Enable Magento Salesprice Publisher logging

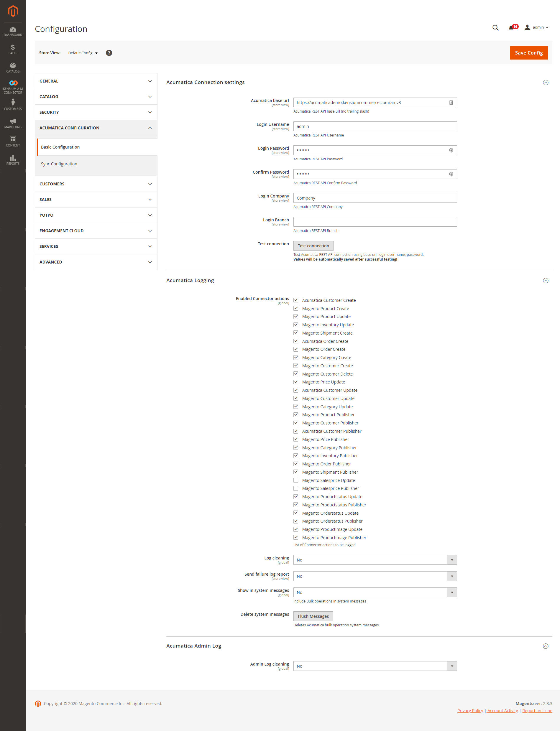click(296, 489)
